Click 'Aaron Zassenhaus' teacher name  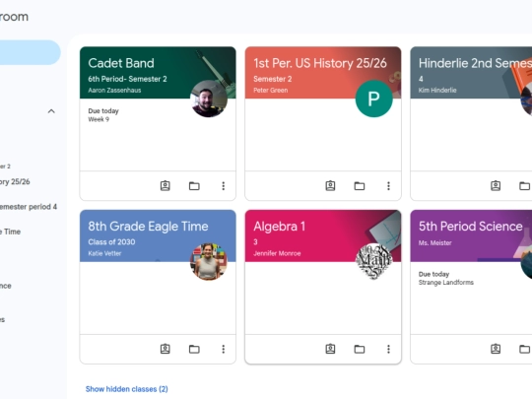click(114, 91)
